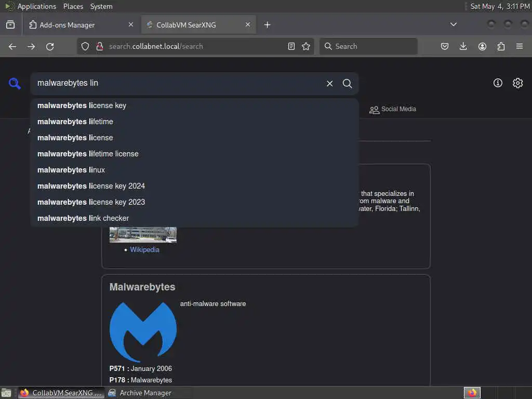Choose suggestion malwarebytes lifetime license

click(194, 154)
